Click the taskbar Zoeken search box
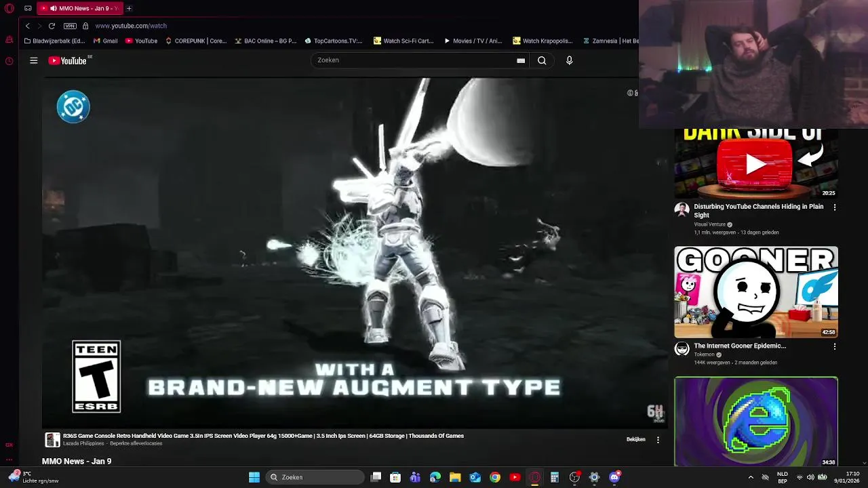 coord(315,477)
